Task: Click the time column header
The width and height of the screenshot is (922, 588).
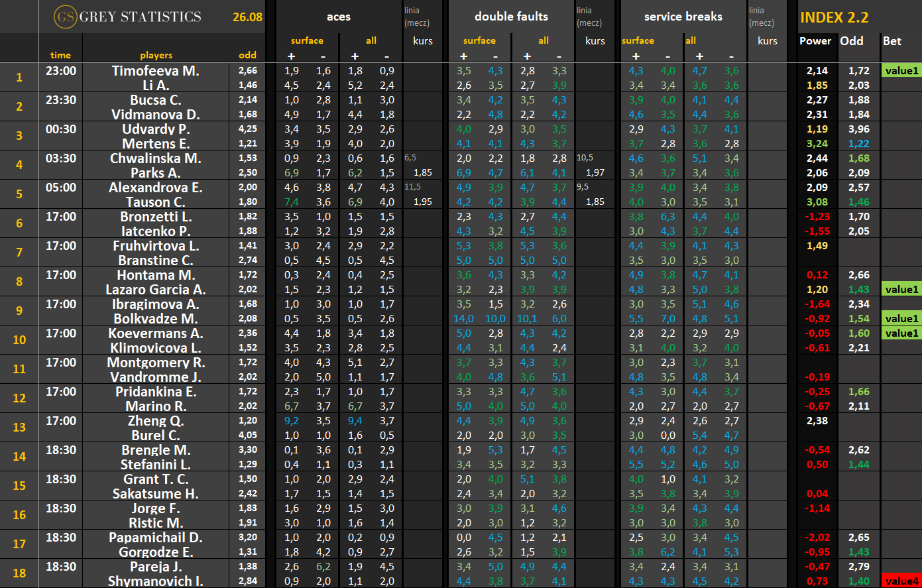Action: point(60,55)
